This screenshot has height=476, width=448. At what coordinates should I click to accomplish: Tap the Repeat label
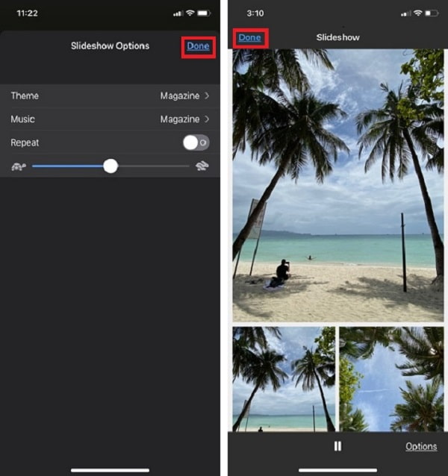tap(25, 143)
